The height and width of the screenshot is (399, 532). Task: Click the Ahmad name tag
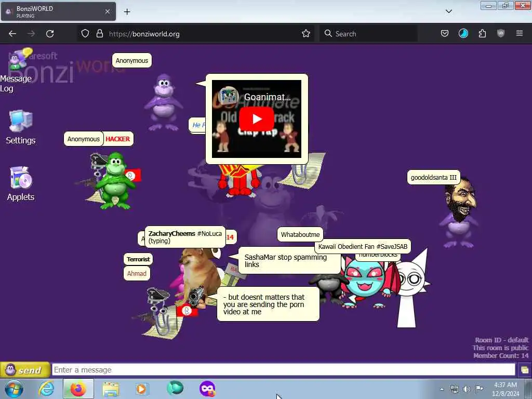pyautogui.click(x=137, y=273)
